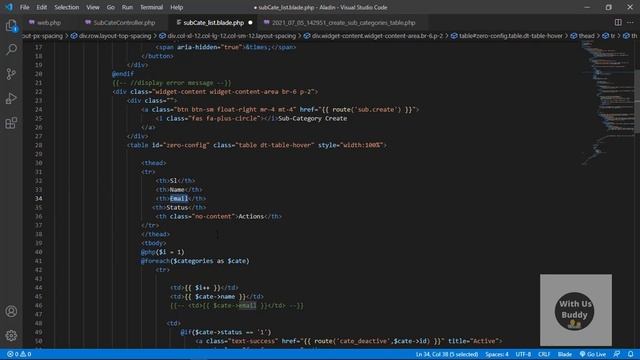Open the Go menu
This screenshot has height=360, width=640.
coord(111,7)
